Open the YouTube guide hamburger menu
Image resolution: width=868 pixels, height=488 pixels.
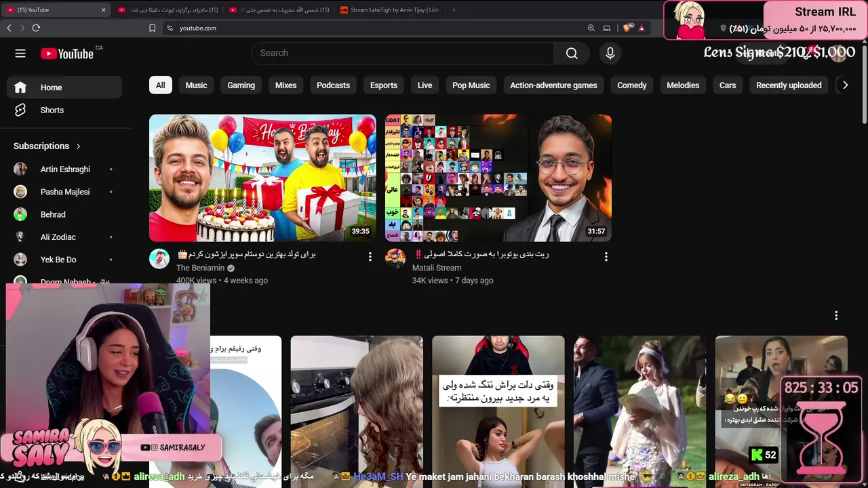click(x=20, y=54)
